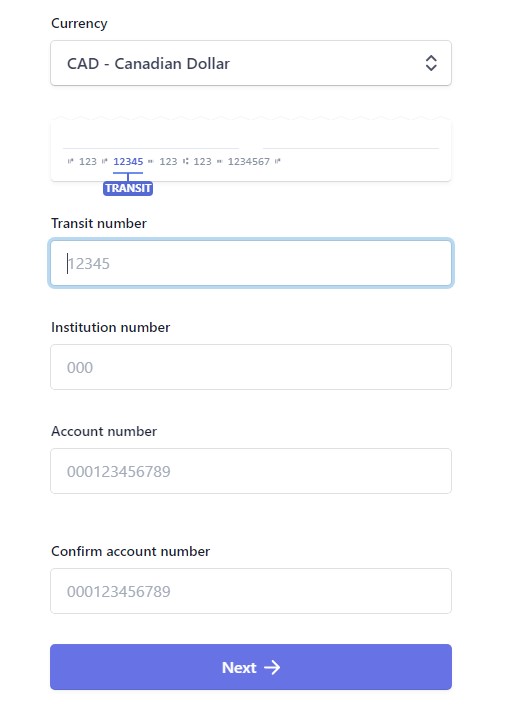
Task: Click the first 123 on the cheque line
Action: [x=88, y=162]
